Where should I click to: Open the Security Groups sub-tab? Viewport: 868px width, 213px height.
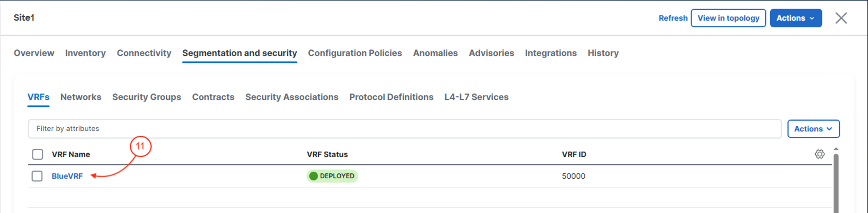point(147,97)
